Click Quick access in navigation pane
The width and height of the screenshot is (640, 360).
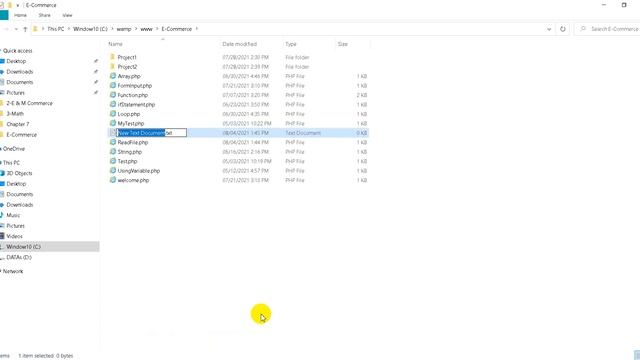(18, 51)
